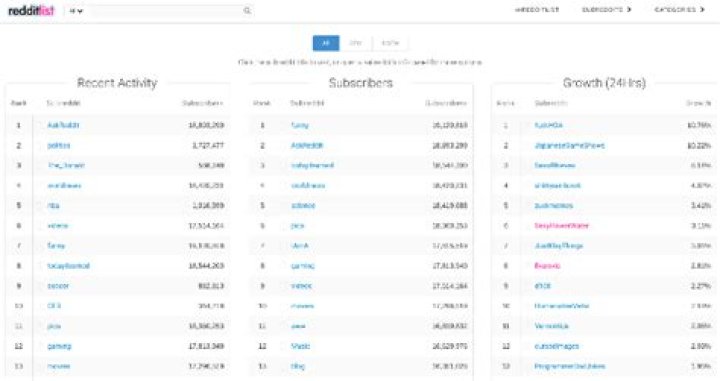This screenshot has height=381, width=720.
Task: Open movies ranked 10 in Subscribers
Action: 303,306
